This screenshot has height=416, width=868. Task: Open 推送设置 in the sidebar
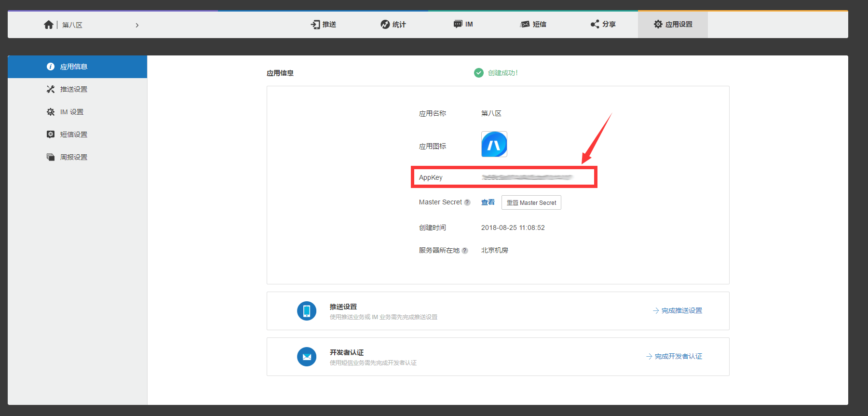[x=73, y=90]
